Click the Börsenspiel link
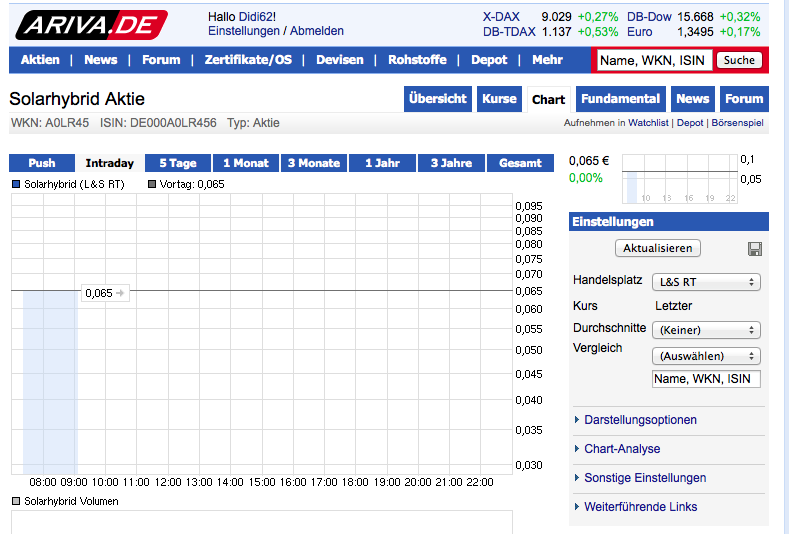 point(738,123)
